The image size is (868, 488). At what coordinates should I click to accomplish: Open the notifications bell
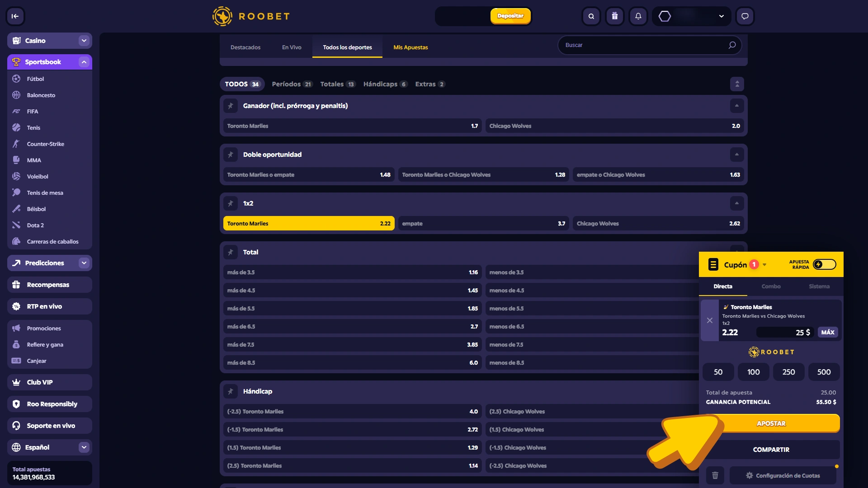(638, 16)
